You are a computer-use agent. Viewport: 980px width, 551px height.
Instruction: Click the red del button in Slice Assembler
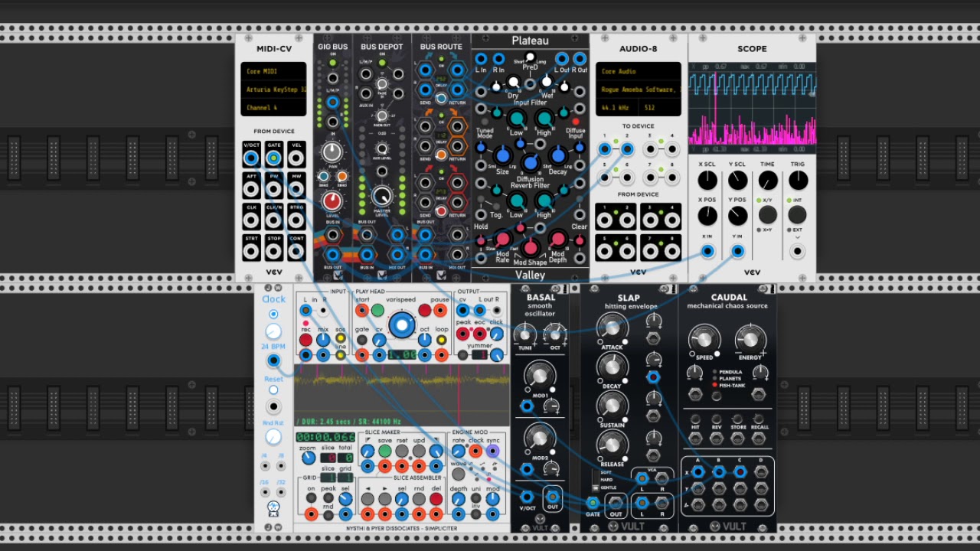click(x=436, y=499)
